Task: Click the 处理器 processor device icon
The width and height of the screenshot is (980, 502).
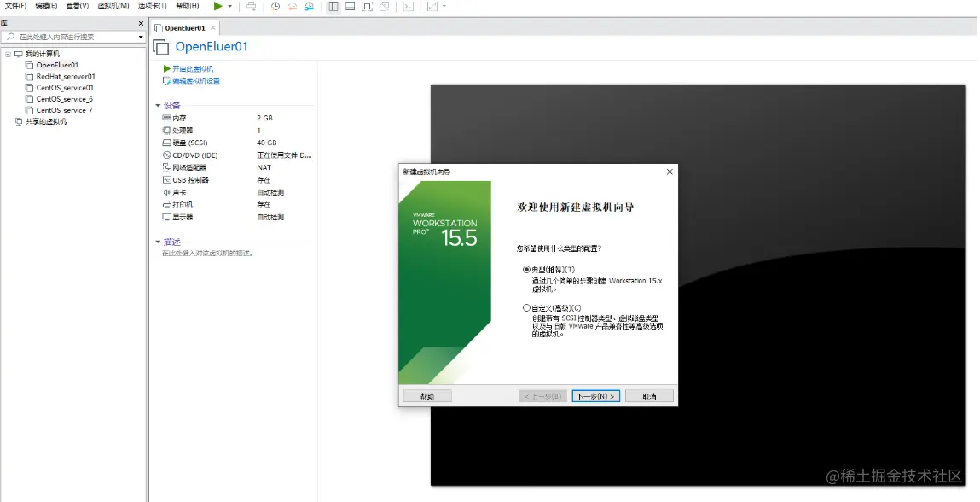Action: 167,130
